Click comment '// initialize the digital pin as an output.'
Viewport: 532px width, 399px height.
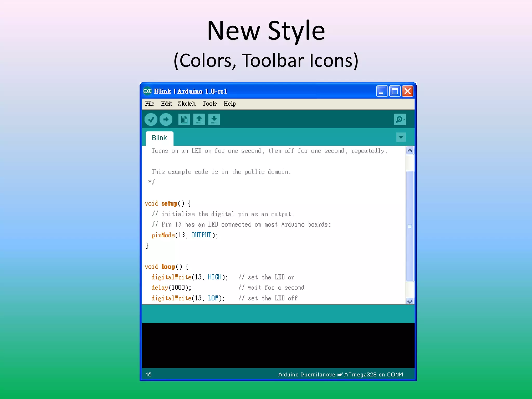tap(223, 214)
